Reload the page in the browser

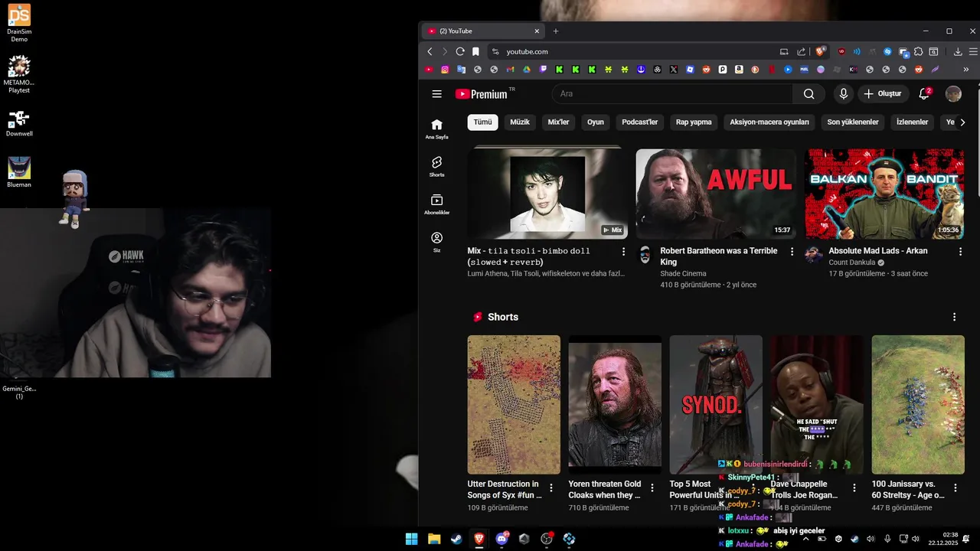click(460, 51)
